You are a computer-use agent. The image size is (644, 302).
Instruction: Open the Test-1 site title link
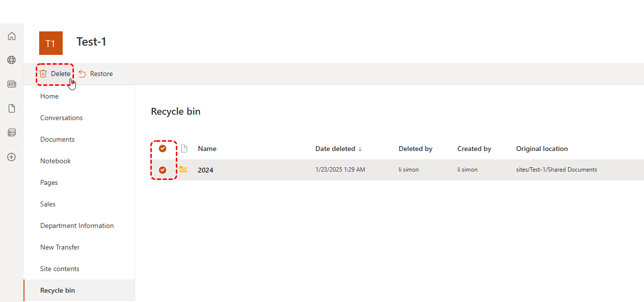pos(91,42)
